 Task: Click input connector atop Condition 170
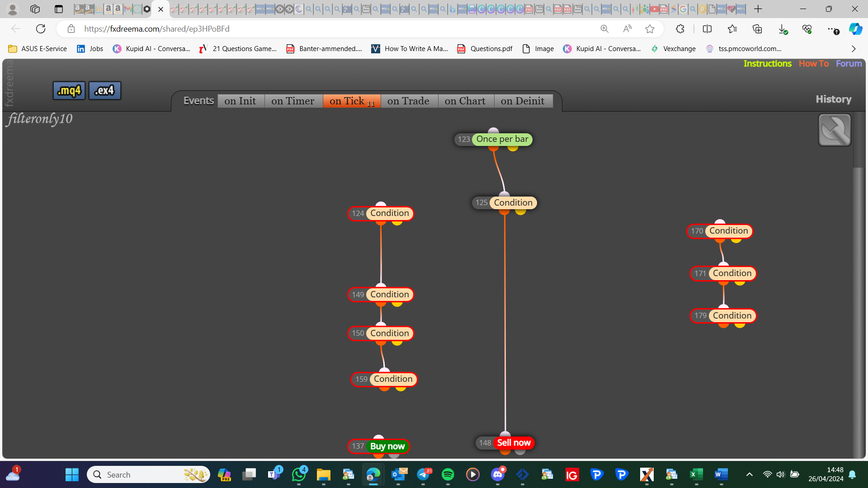click(720, 222)
